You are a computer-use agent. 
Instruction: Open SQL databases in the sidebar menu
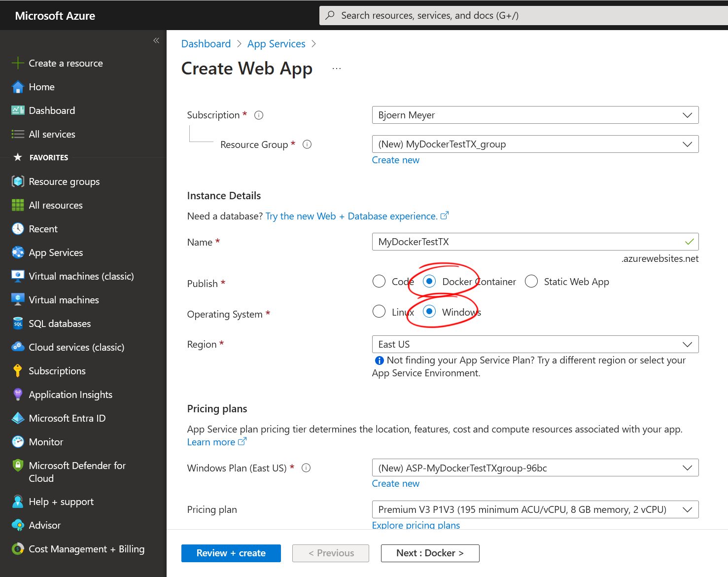pos(60,324)
